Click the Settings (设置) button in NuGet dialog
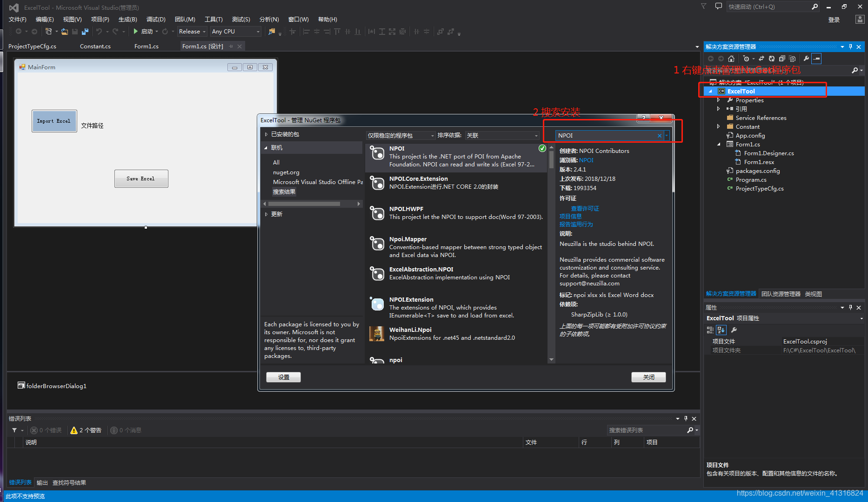 pos(283,377)
